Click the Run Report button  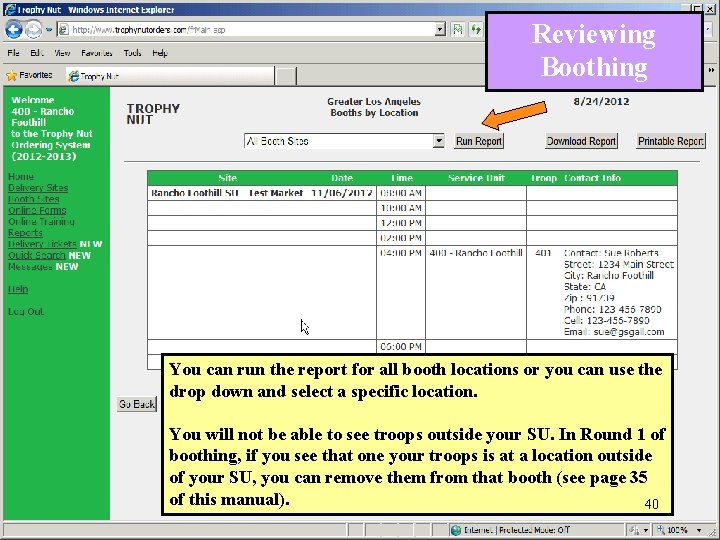pos(479,141)
